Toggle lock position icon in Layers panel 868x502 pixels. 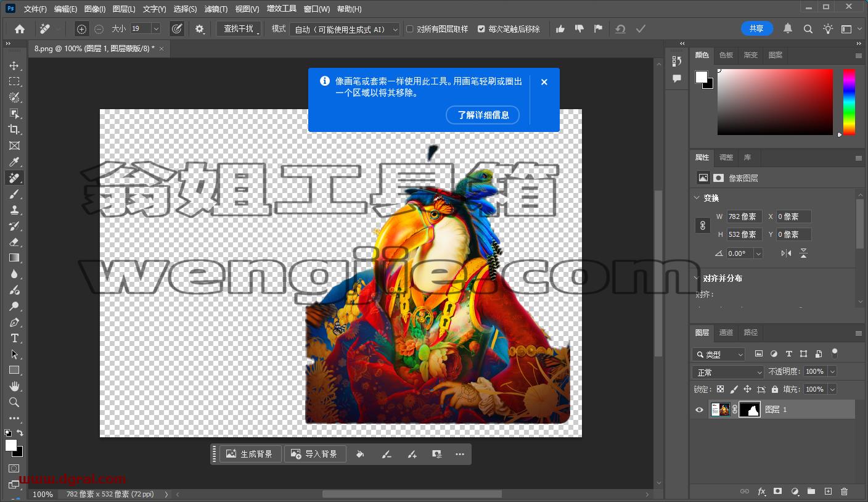747,389
